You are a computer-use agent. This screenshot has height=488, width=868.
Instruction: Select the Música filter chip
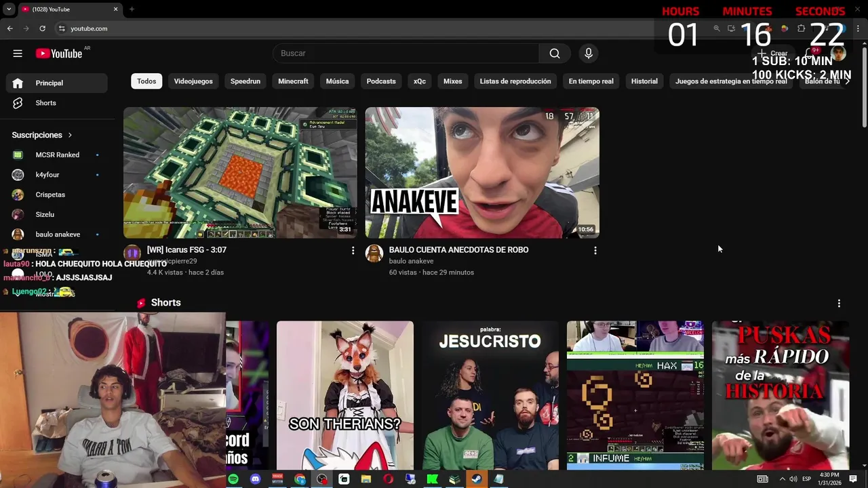coord(337,81)
